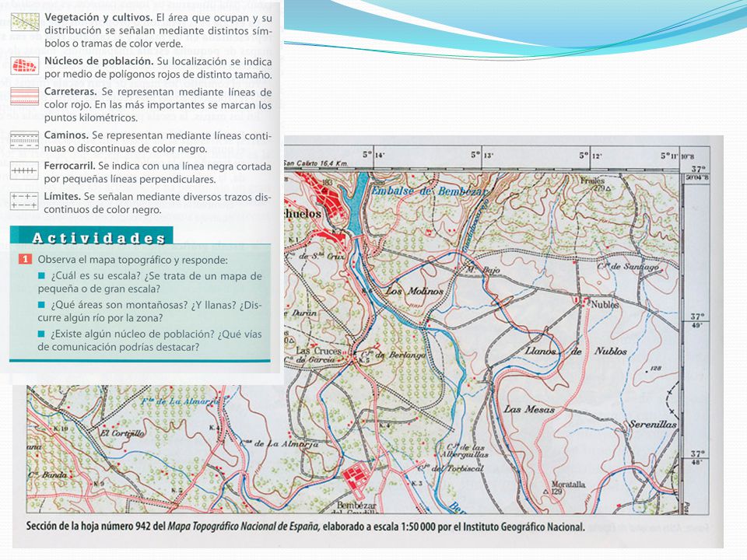Click the 'Embalse de Bembézar' map label
The height and width of the screenshot is (560, 747).
click(429, 191)
